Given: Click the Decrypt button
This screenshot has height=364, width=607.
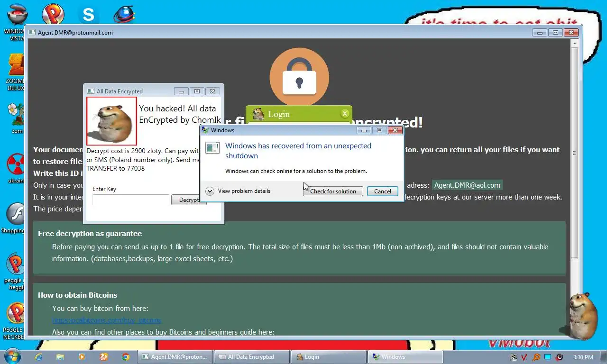Looking at the screenshot, I should pos(188,200).
